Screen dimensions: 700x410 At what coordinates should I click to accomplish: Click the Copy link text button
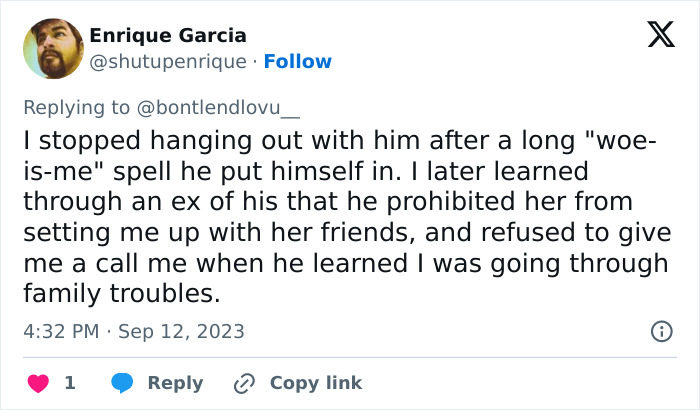[316, 383]
